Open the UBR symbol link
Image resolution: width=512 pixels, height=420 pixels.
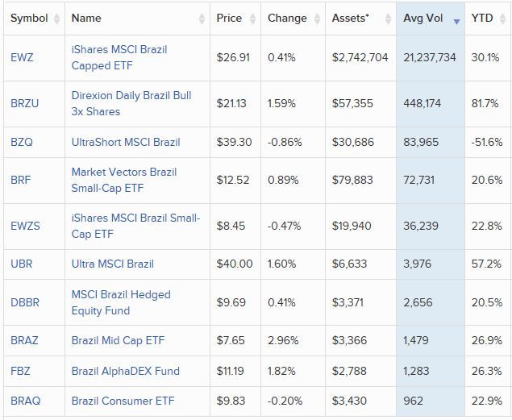(22, 264)
